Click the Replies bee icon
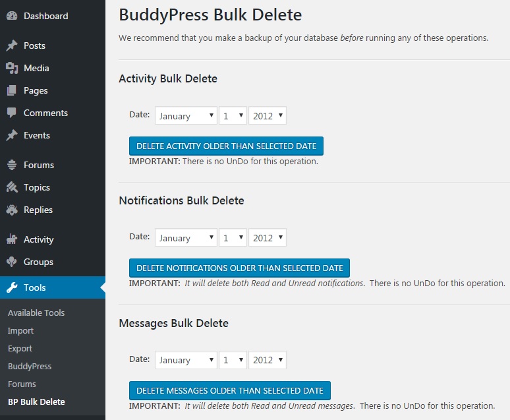This screenshot has width=510, height=420. [x=11, y=210]
